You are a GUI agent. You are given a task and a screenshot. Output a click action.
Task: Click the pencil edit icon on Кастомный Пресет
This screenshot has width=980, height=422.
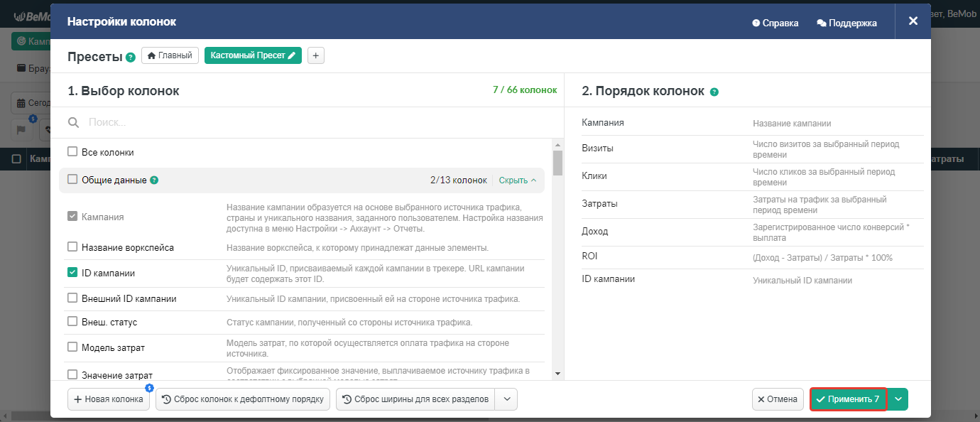coord(292,55)
